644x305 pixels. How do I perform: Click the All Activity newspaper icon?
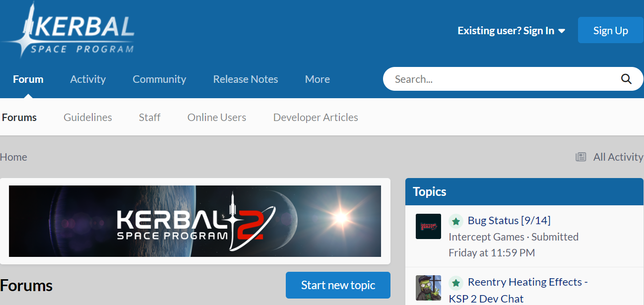(x=580, y=157)
